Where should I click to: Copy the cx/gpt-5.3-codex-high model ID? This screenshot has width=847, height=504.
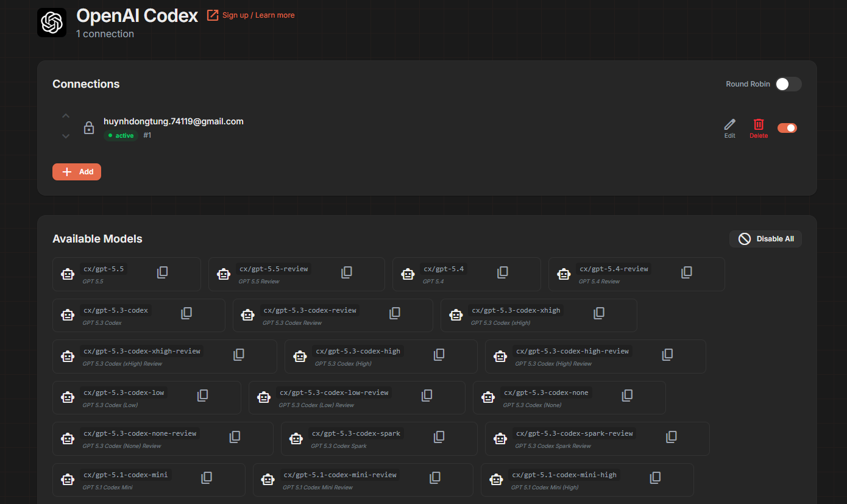coord(439,354)
